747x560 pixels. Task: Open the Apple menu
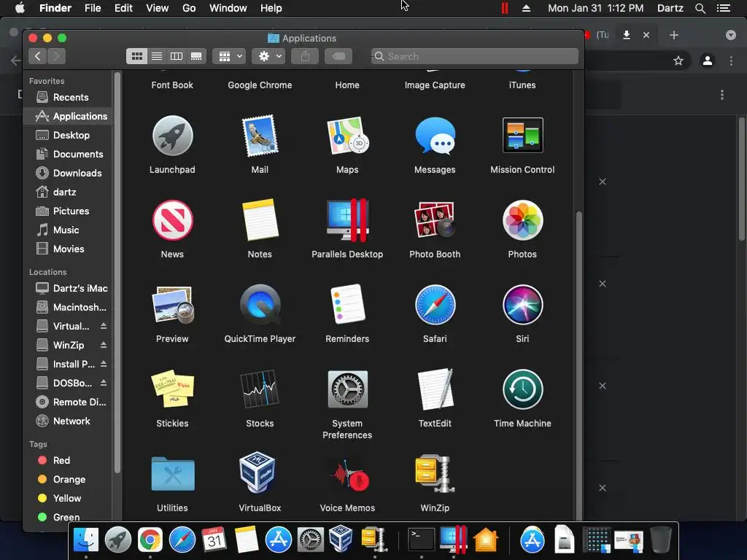coord(20,8)
